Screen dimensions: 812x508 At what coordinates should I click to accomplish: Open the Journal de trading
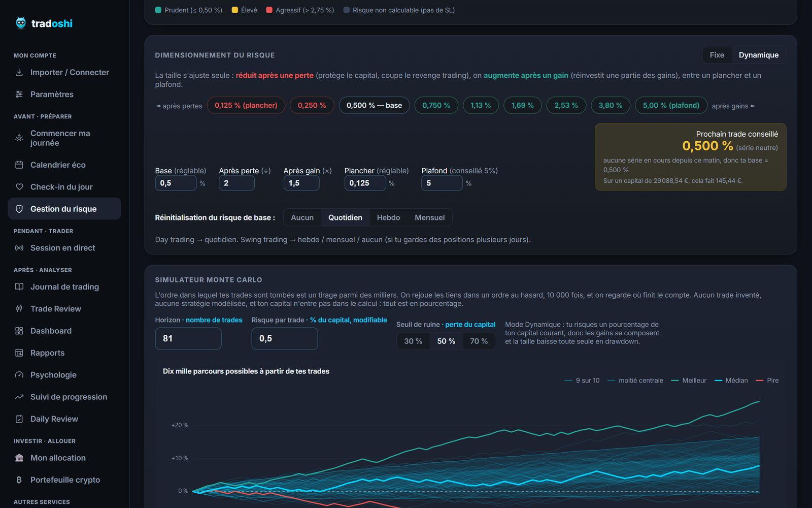(x=64, y=287)
